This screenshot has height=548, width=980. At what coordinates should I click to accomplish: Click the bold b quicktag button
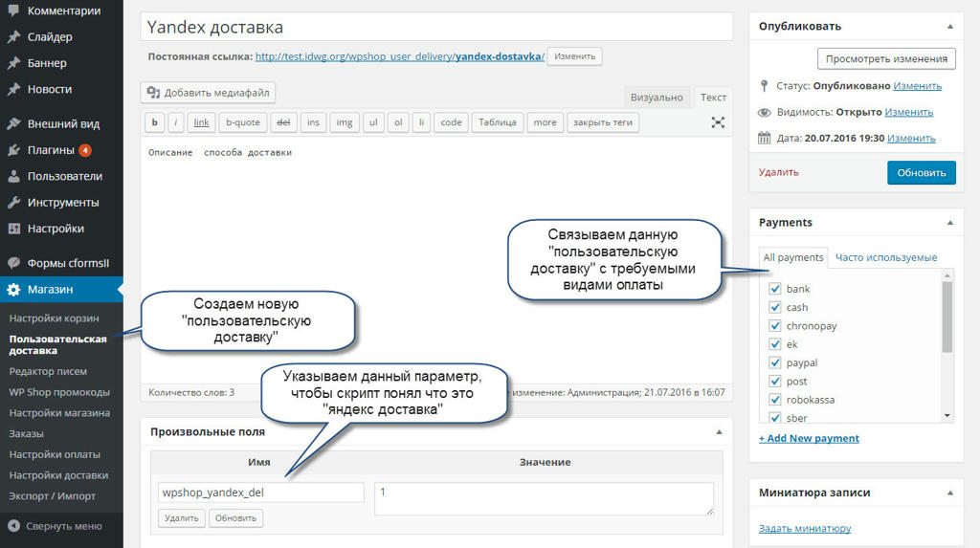tap(154, 122)
